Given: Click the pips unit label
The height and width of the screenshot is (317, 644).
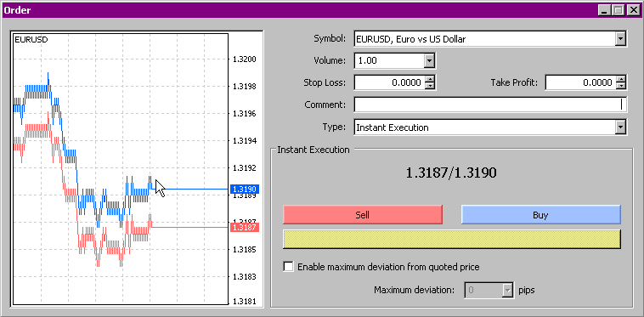Looking at the screenshot, I should (x=527, y=291).
